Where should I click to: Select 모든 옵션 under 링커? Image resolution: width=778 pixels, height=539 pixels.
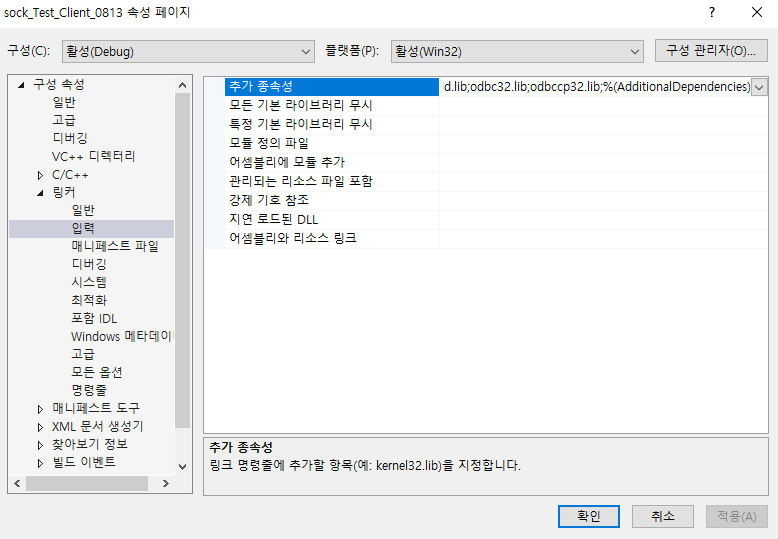coord(97,372)
